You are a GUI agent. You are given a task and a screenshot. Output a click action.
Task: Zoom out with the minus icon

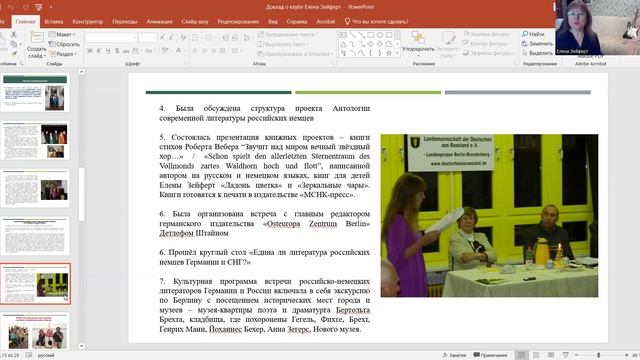[x=576, y=355]
